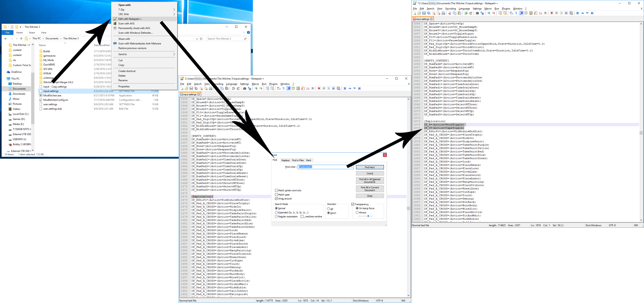Click Find All in Current Document button

coord(370,189)
